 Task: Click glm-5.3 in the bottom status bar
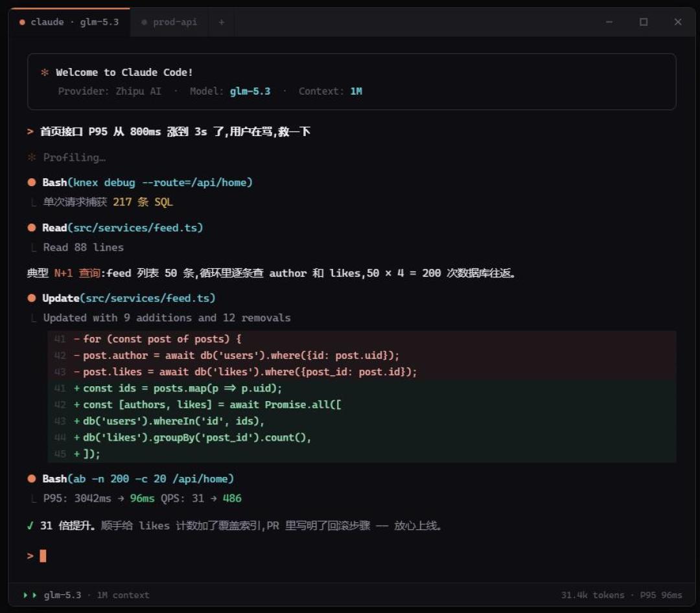62,596
